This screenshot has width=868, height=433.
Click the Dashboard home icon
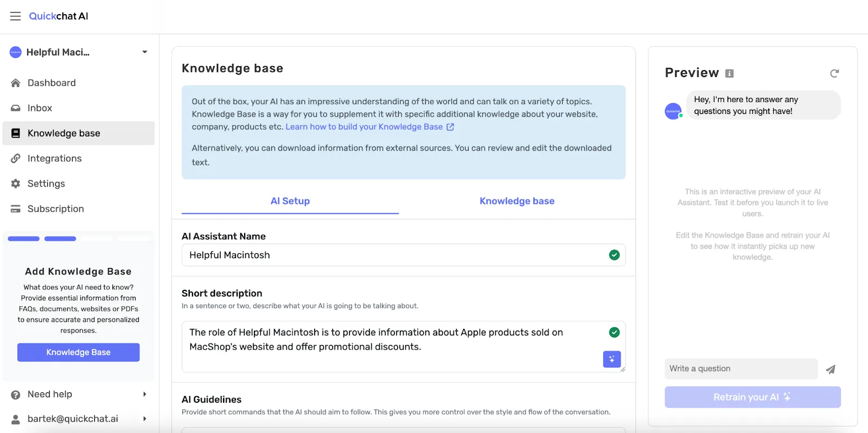point(16,83)
